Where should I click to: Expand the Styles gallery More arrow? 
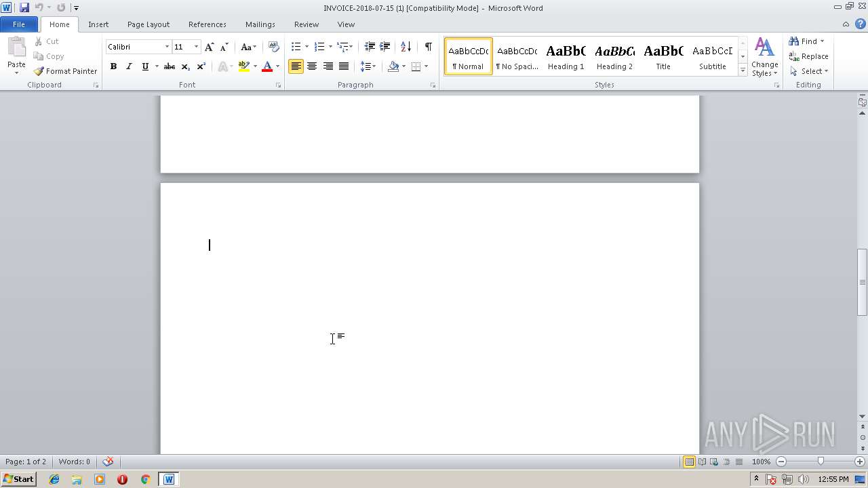743,70
